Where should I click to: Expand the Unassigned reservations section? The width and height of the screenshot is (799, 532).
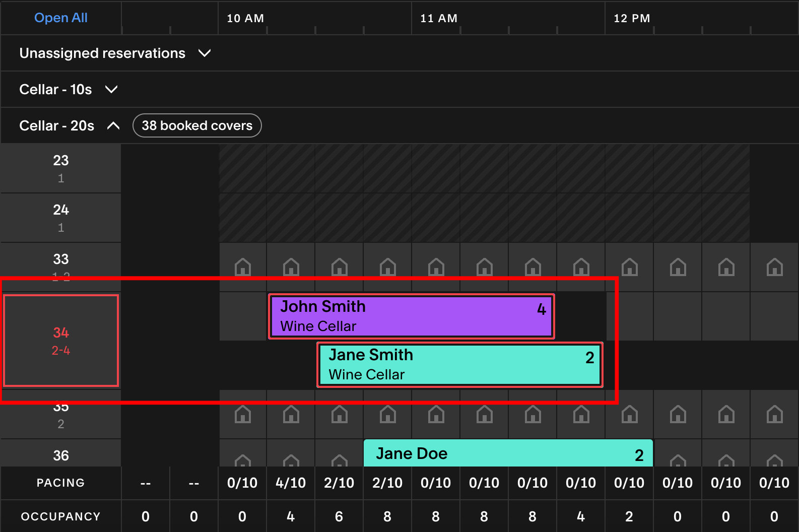[205, 53]
